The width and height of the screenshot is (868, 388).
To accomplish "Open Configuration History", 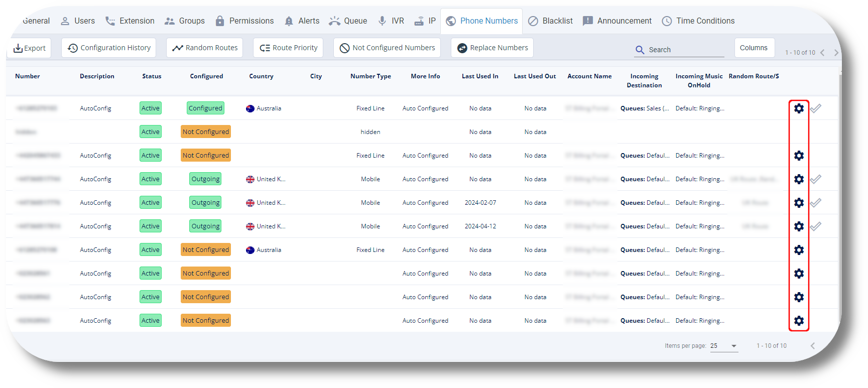I will pyautogui.click(x=109, y=48).
